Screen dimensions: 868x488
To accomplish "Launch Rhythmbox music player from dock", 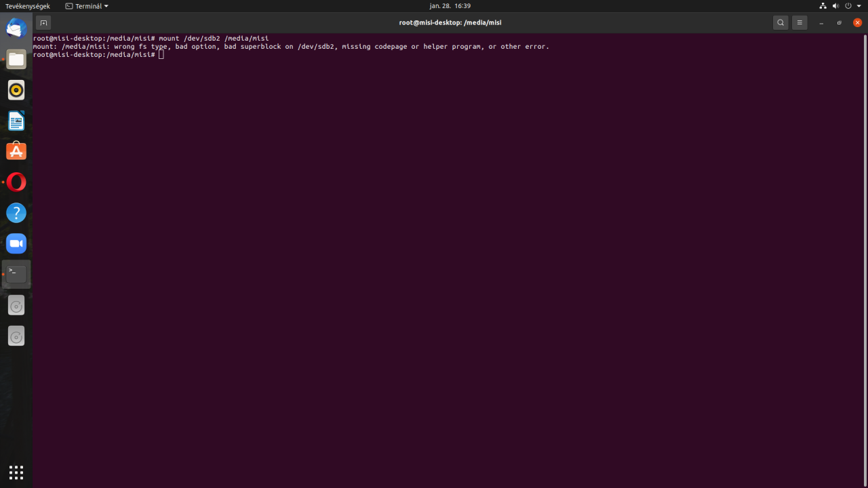I will [x=16, y=90].
